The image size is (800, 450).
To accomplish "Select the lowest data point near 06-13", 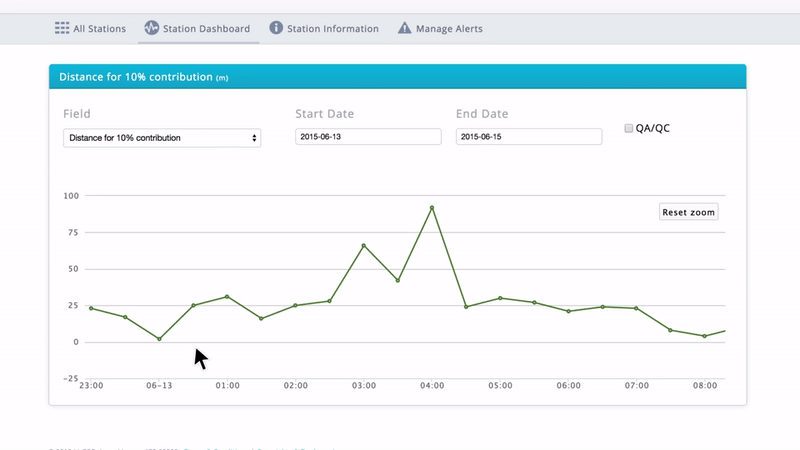I will 159,339.
